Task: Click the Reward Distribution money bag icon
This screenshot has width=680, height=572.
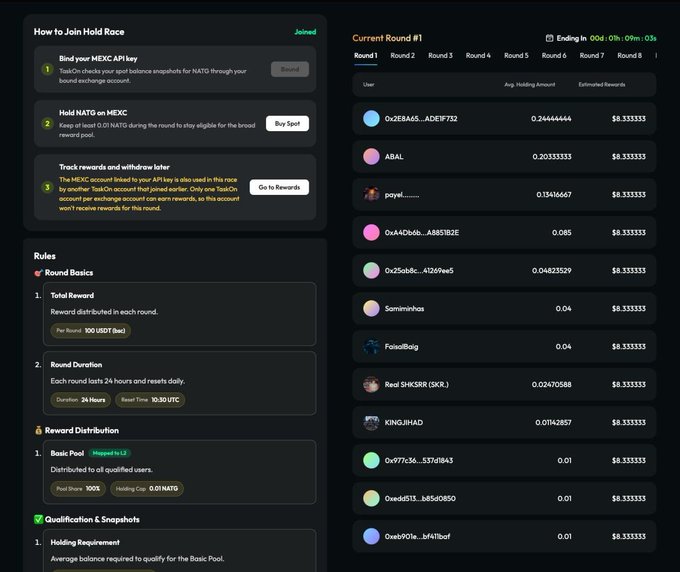Action: [x=38, y=430]
